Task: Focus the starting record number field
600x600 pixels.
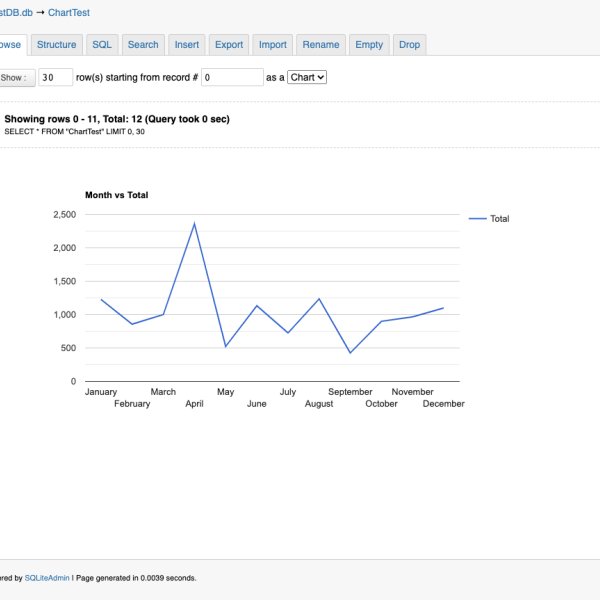Action: click(231, 77)
